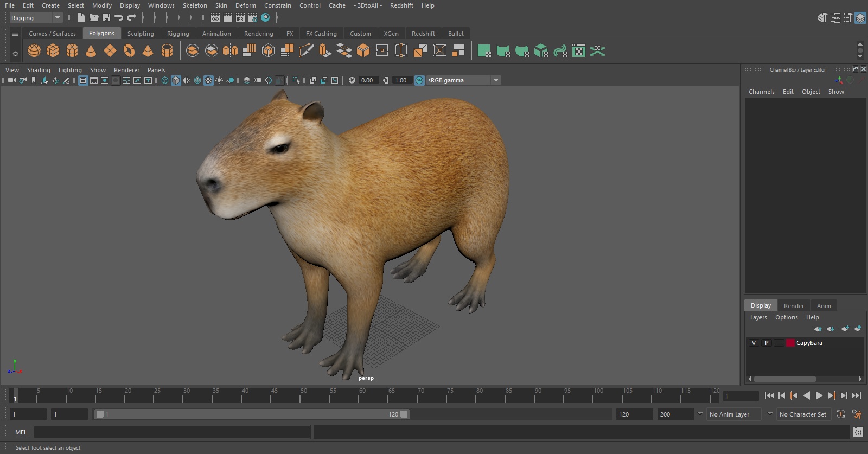Create a polygon sphere from the shelf
This screenshot has height=454, width=868.
tap(34, 51)
